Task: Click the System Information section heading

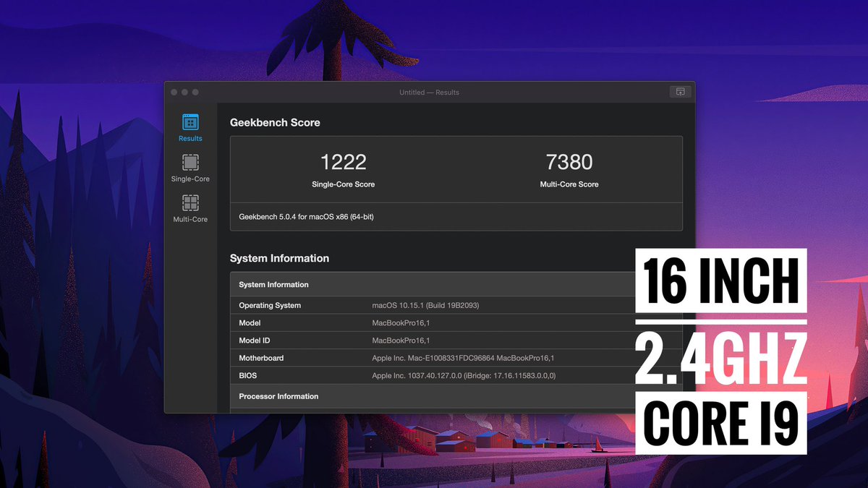Action: [279, 258]
